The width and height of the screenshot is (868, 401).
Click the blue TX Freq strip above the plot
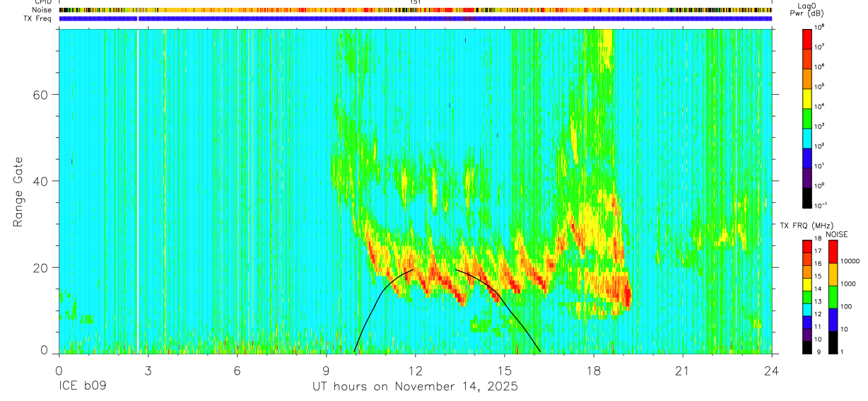click(x=416, y=18)
